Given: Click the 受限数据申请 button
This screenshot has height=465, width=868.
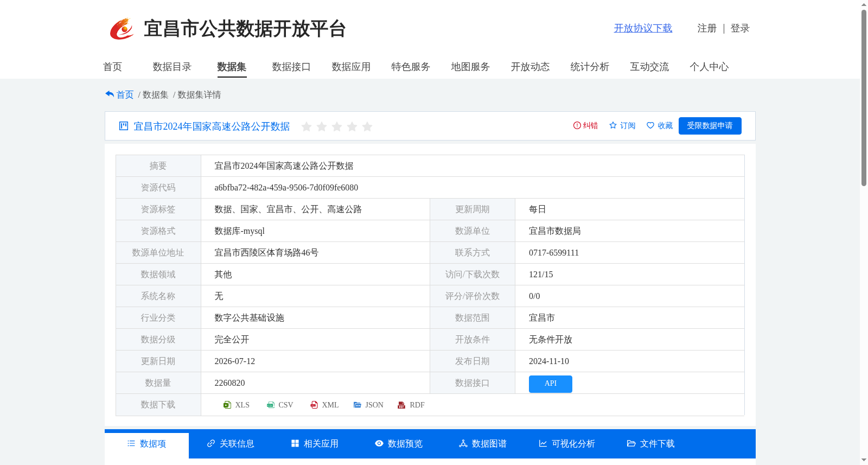Looking at the screenshot, I should pos(710,126).
